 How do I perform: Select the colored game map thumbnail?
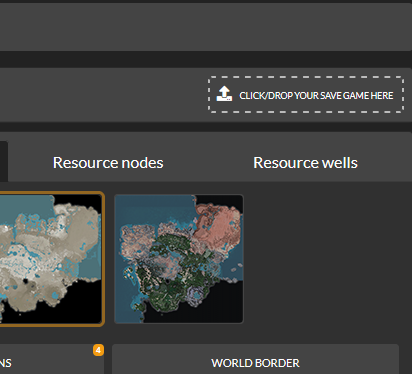point(179,259)
